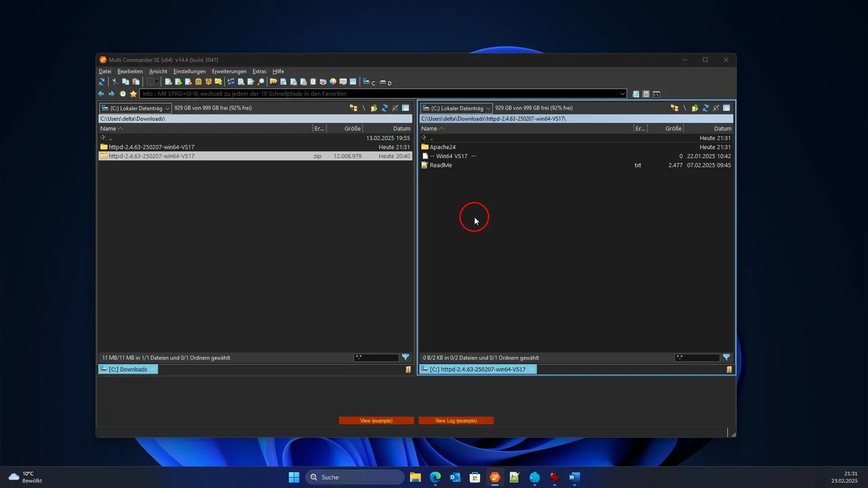Image resolution: width=868 pixels, height=488 pixels.
Task: Click the file icon with green arrow
Action: pos(178,82)
